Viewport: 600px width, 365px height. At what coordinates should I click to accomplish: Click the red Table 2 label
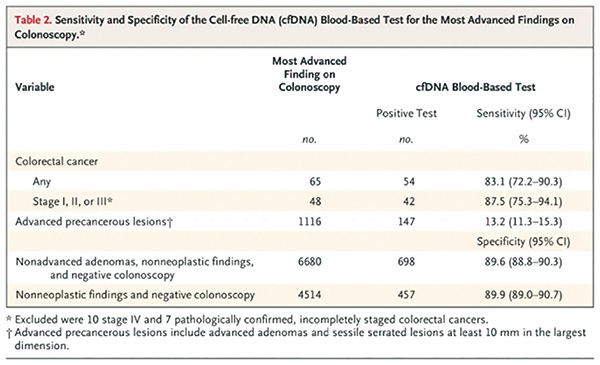point(33,20)
